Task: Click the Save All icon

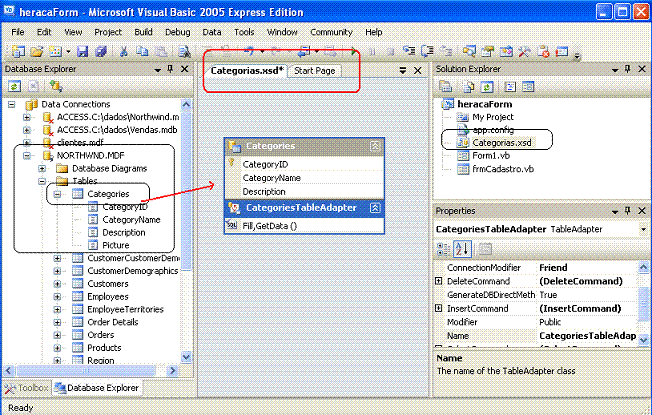Action: click(101, 52)
